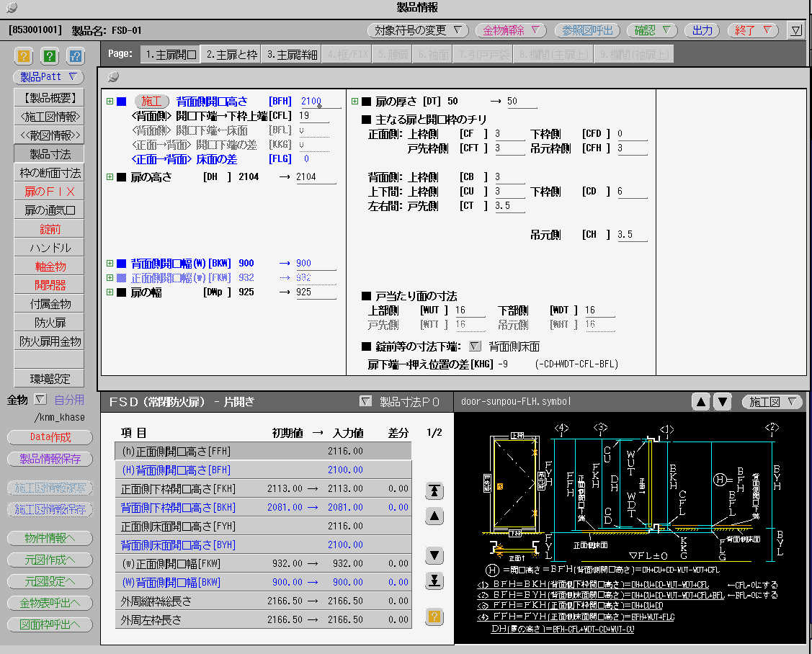The image size is (812, 654).
Task: Open the 終了 dropdown menu
Action: [753, 30]
